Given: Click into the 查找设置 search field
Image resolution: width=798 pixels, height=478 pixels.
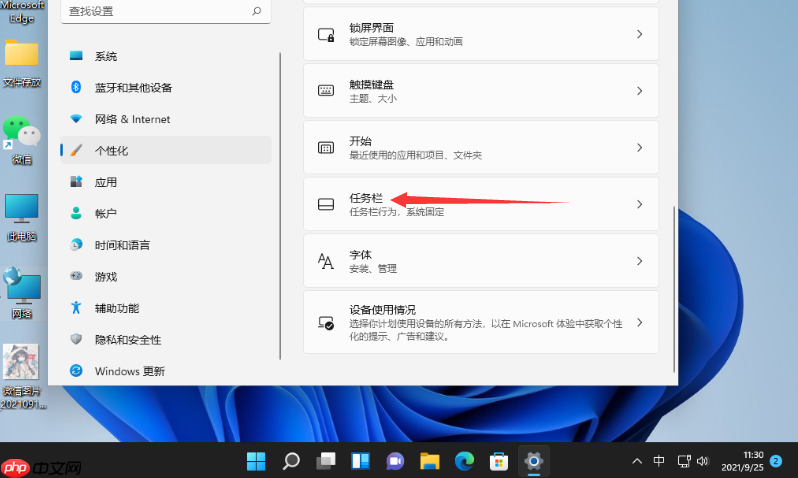Looking at the screenshot, I should click(165, 11).
